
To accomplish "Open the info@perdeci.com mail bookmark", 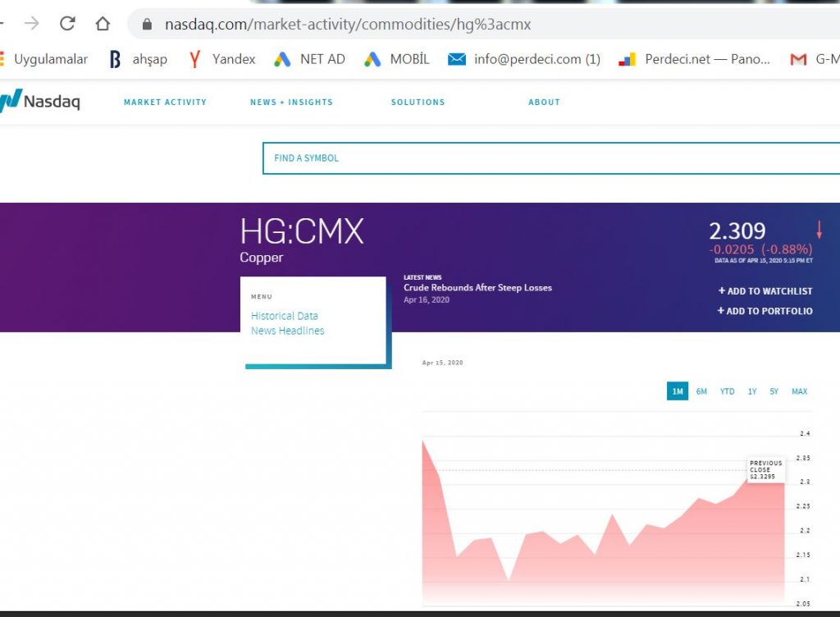I will click(524, 59).
